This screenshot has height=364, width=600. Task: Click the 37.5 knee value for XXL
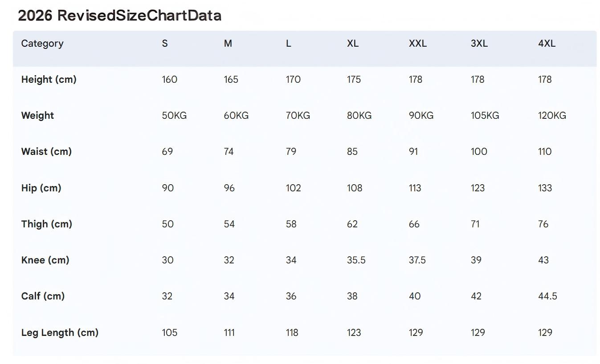(x=417, y=260)
